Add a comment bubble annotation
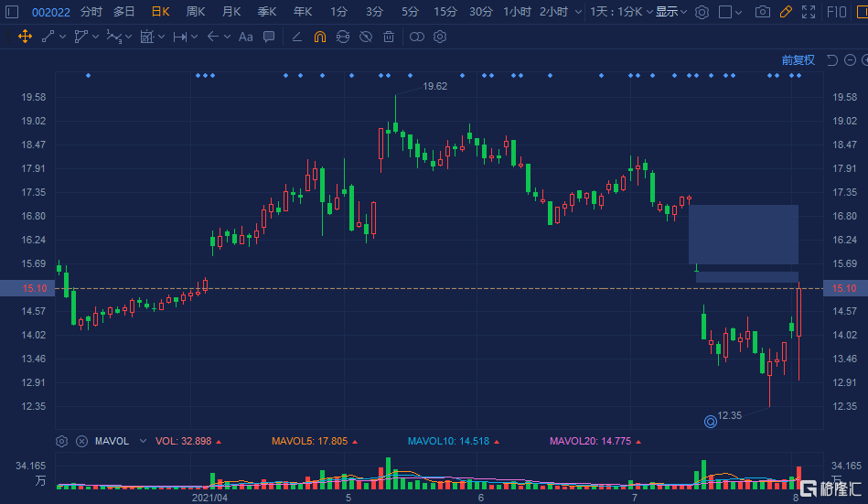 tap(269, 37)
